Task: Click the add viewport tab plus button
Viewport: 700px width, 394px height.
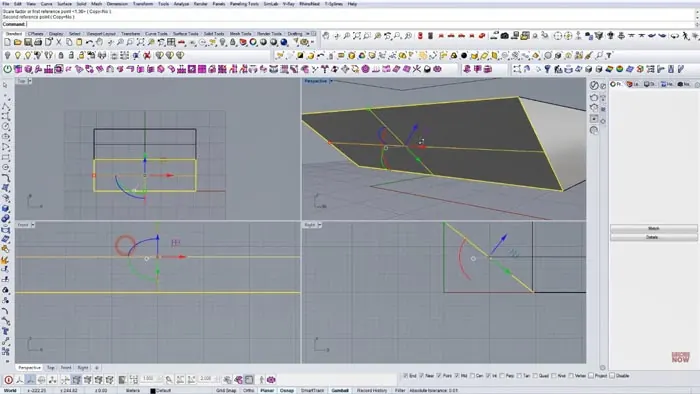Action: click(x=96, y=368)
